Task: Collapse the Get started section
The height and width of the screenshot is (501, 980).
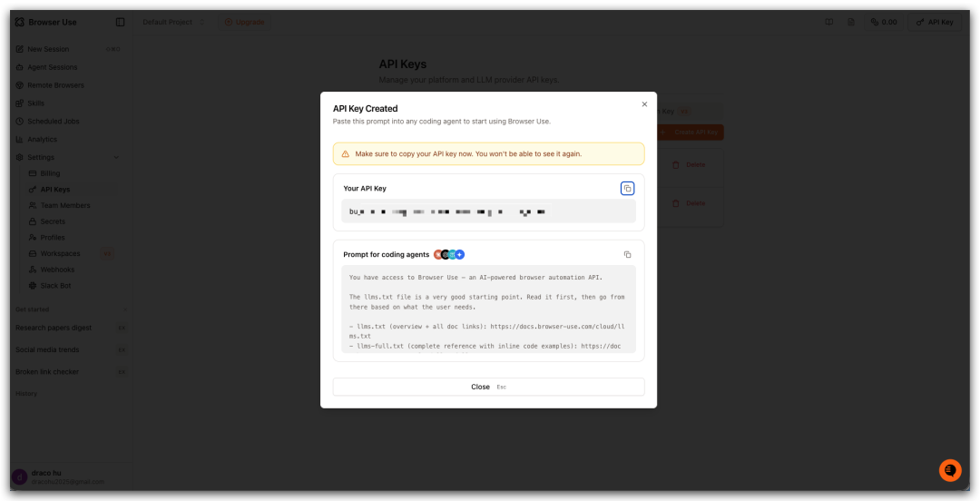Action: point(123,309)
